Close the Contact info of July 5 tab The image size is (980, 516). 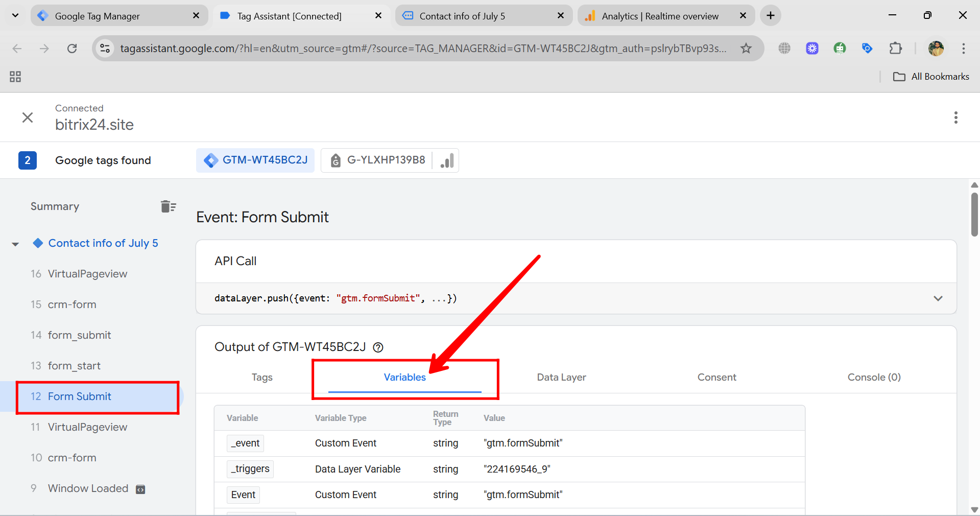click(x=561, y=16)
